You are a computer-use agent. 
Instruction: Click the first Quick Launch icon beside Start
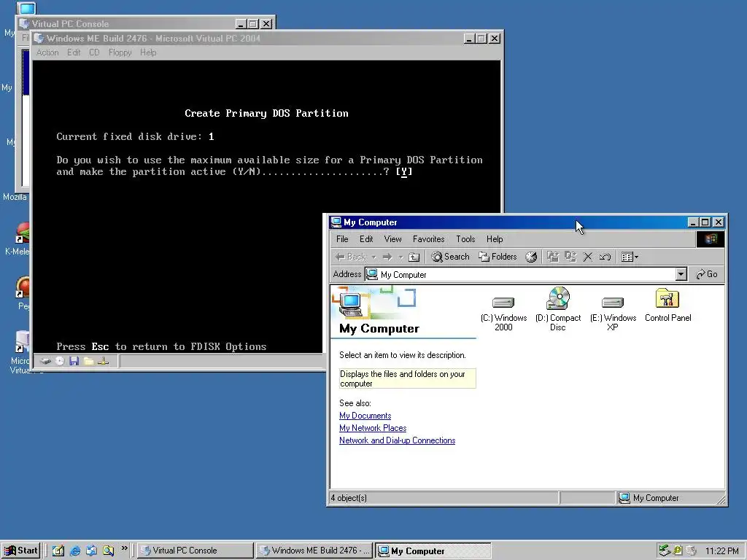tap(58, 551)
